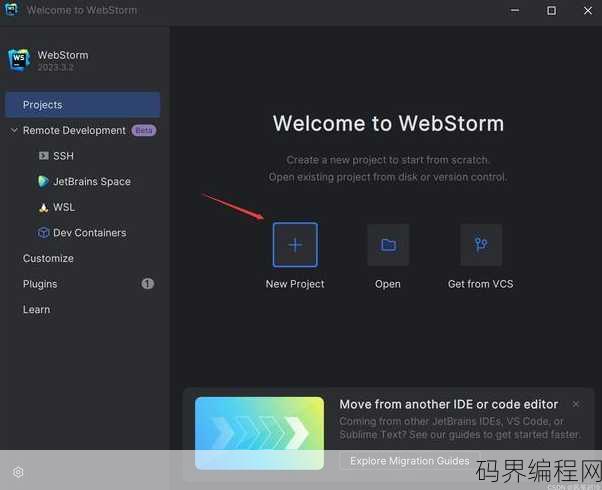
Task: Open the settings gear in bottom corner
Action: tap(18, 472)
